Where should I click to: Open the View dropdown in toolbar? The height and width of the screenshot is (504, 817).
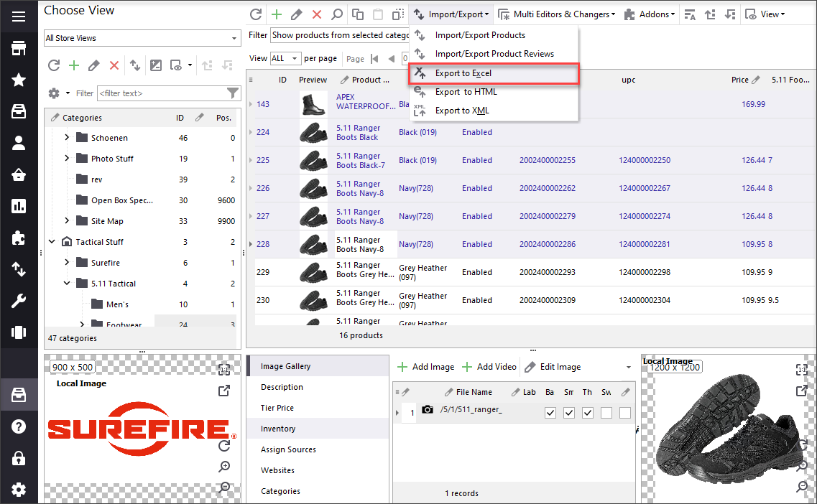[765, 14]
